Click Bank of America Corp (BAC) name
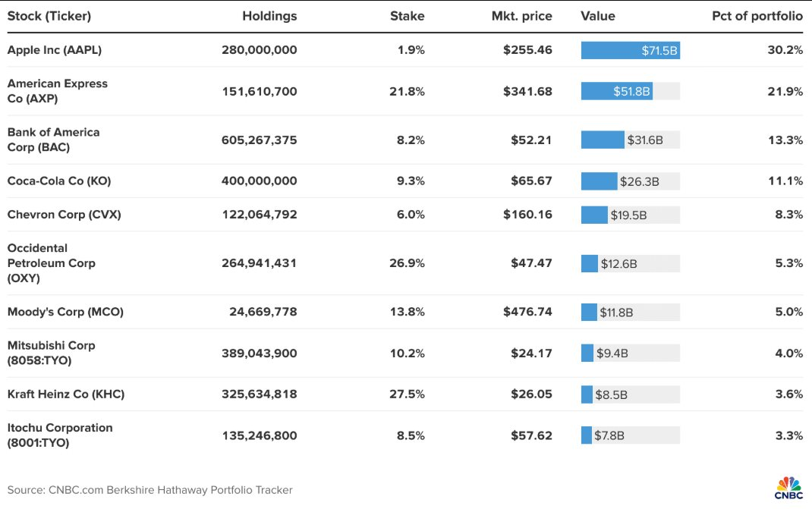Screen dimensions: 812x509 pos(53,140)
